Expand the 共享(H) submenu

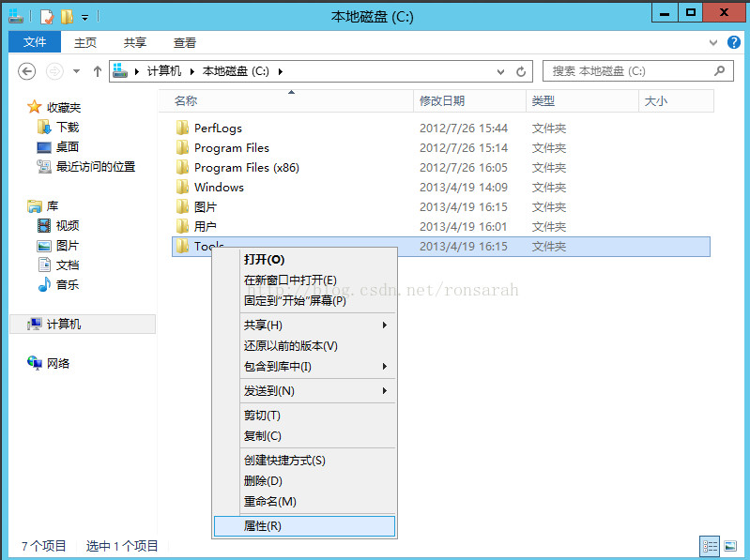[304, 325]
